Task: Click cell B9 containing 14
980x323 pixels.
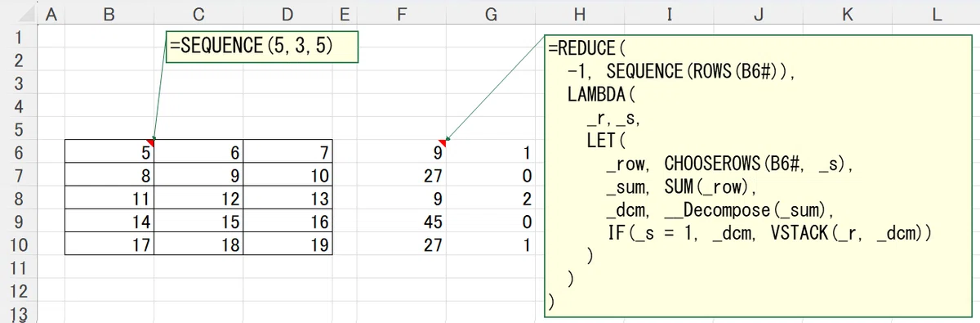Action: coord(109,221)
